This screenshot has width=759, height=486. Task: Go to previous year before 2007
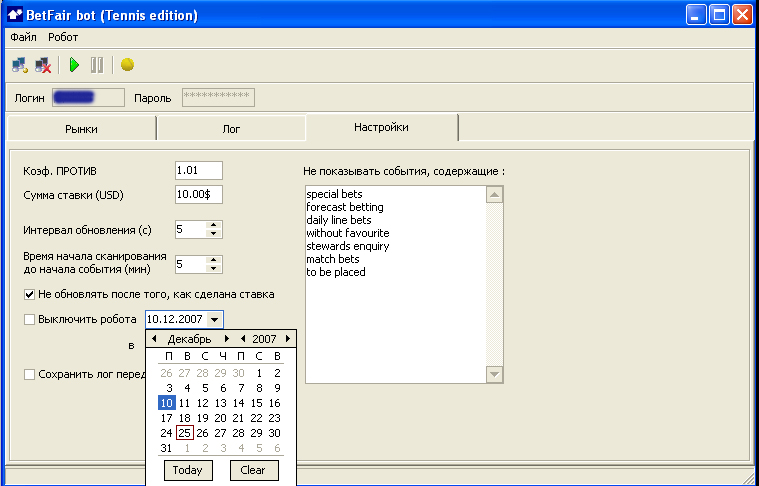(x=243, y=339)
